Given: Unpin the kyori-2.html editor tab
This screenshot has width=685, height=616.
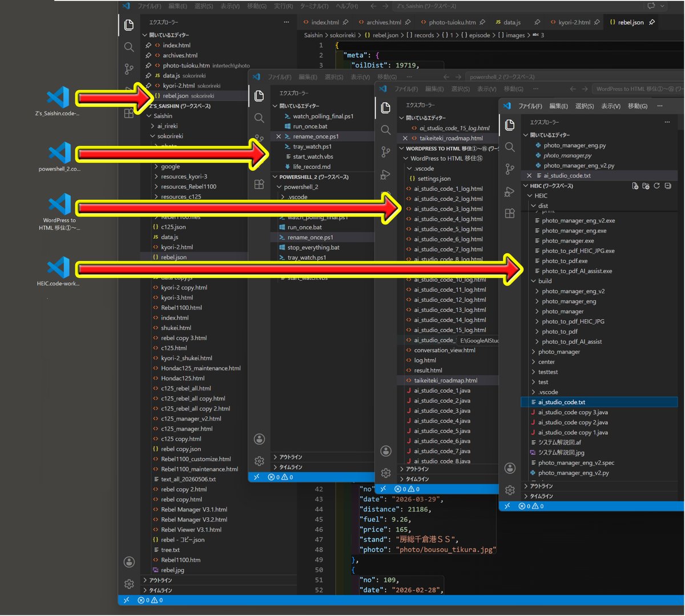Looking at the screenshot, I should click(597, 22).
